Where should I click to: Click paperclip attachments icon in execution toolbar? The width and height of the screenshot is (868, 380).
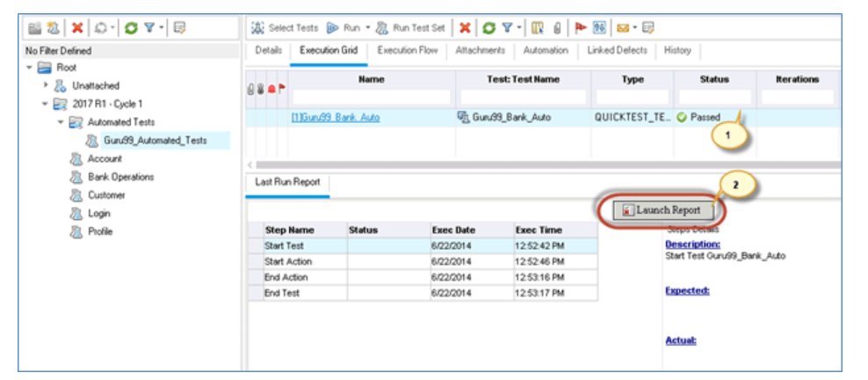558,27
